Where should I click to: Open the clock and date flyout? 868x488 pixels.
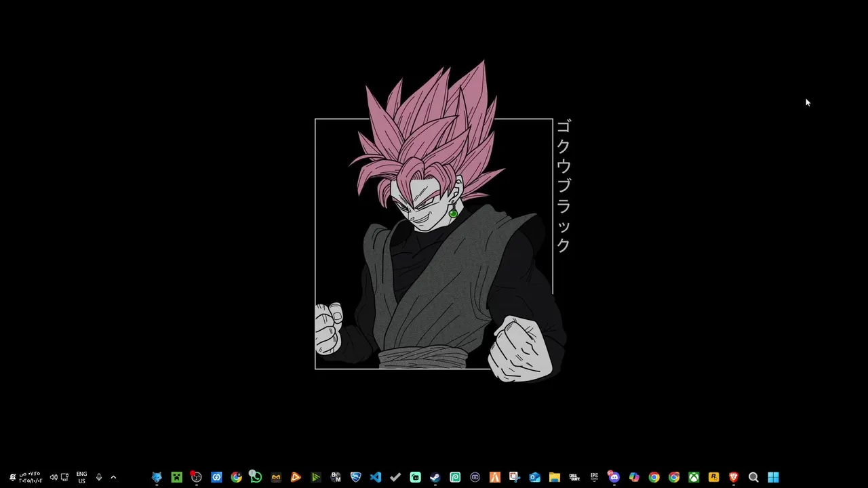(x=30, y=477)
